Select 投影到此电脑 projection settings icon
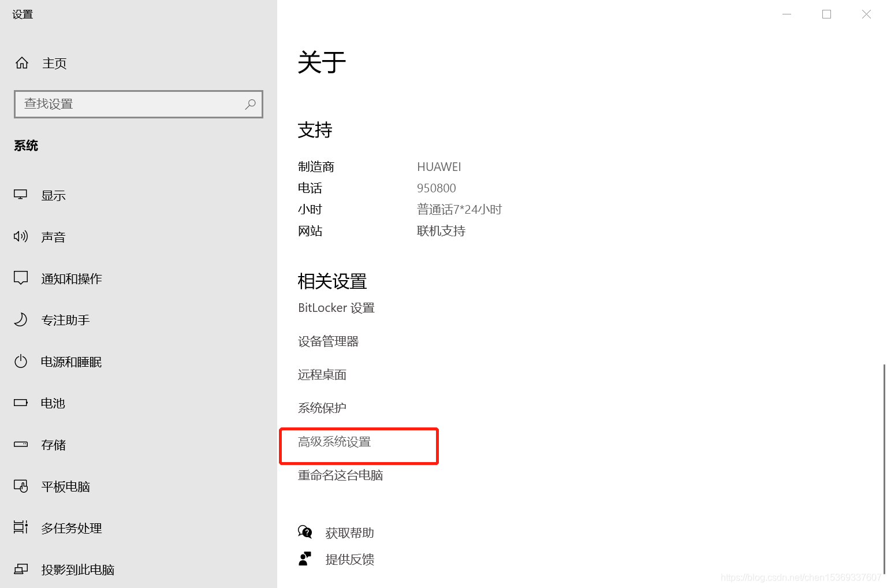 tap(20, 569)
